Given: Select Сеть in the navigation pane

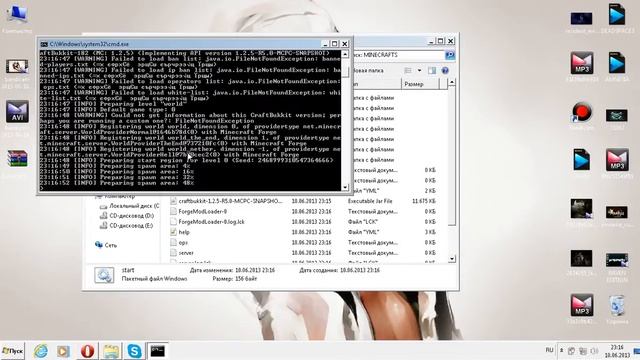Looking at the screenshot, I should [106, 245].
